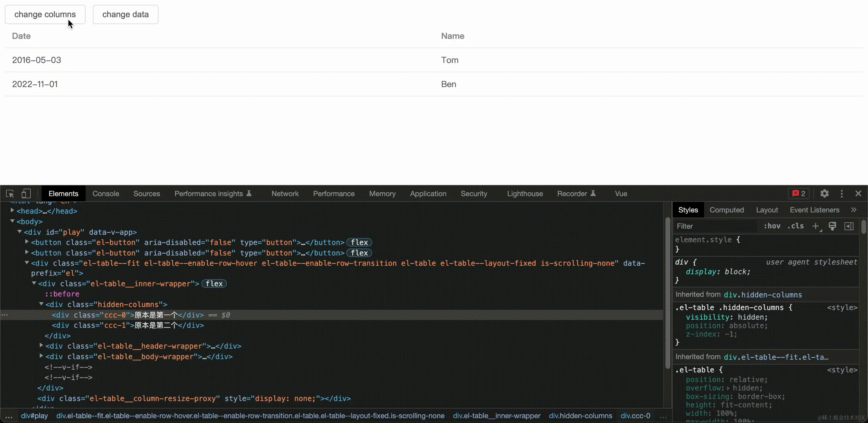Add a new style rule with the plus icon

816,226
